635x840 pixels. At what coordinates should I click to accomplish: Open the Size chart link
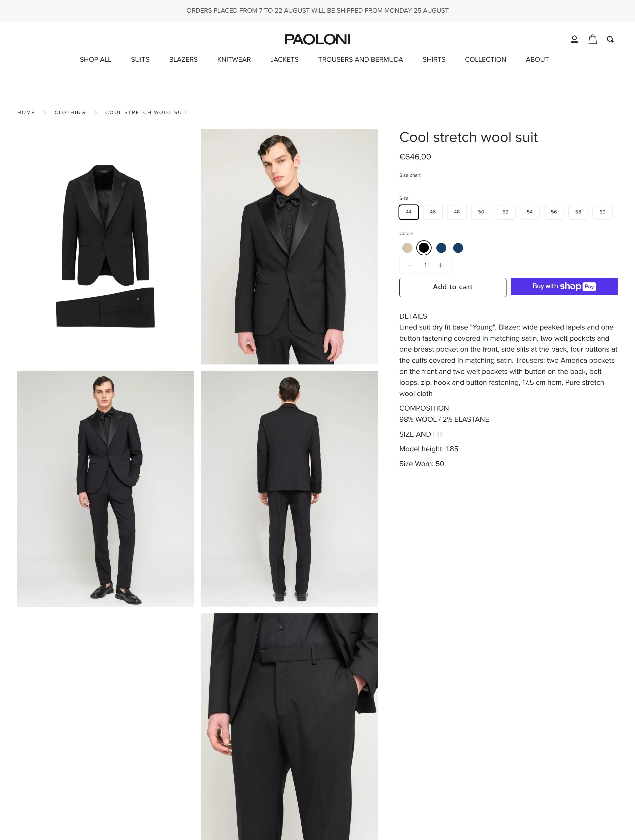pyautogui.click(x=410, y=176)
